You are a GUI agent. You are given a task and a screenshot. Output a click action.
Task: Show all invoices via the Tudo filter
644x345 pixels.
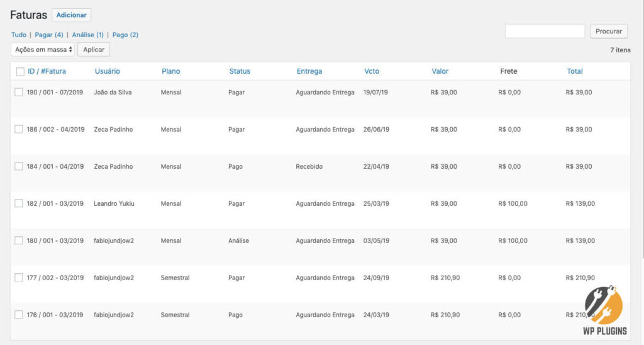(x=18, y=35)
